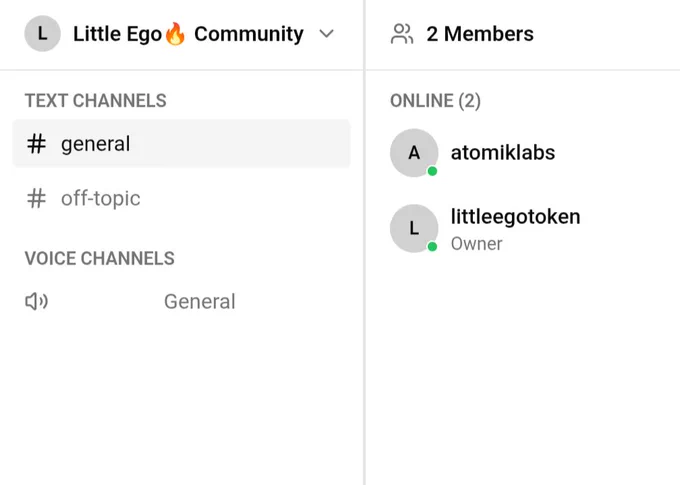Image resolution: width=680 pixels, height=485 pixels.
Task: Click the speaker icon of General voice channel
Action: (36, 301)
